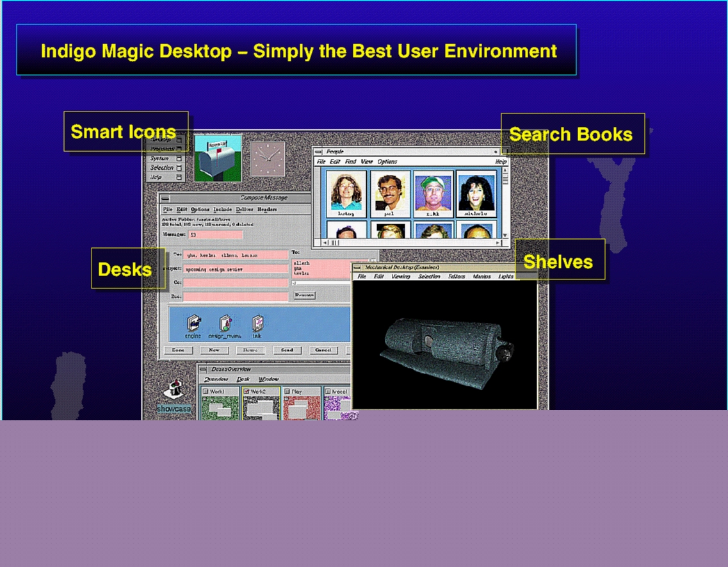Open the Help toolchest menu
The image size is (728, 567).
click(166, 177)
